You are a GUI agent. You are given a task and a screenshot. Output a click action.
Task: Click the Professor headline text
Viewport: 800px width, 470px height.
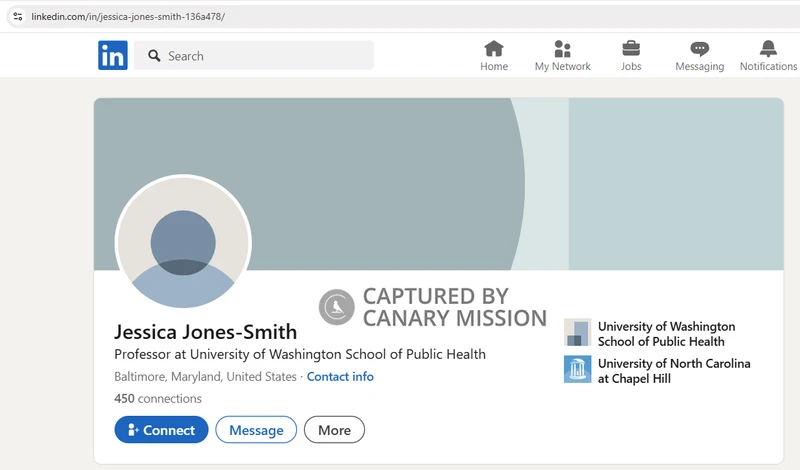(x=300, y=354)
